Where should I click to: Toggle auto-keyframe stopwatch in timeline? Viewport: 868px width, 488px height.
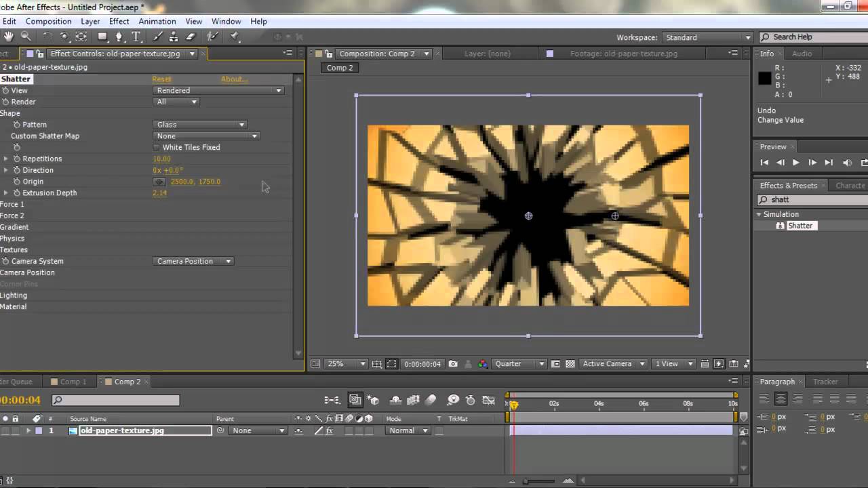[470, 401]
